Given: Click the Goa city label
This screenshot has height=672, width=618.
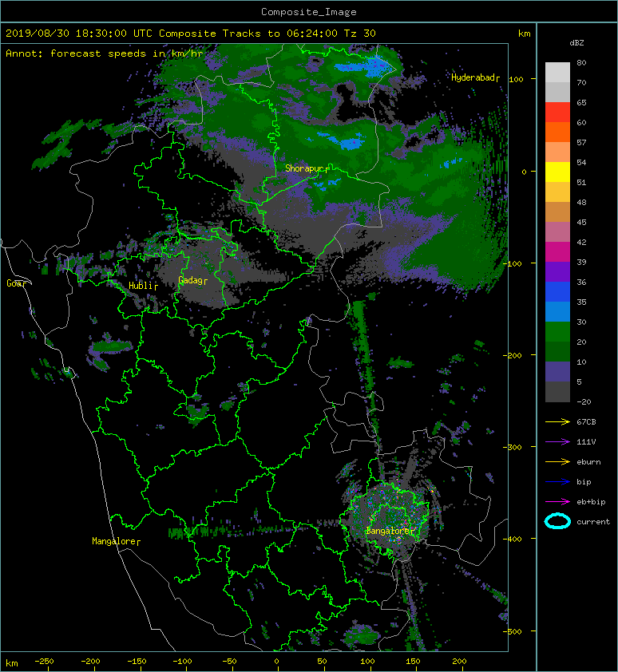Looking at the screenshot, I should [14, 283].
